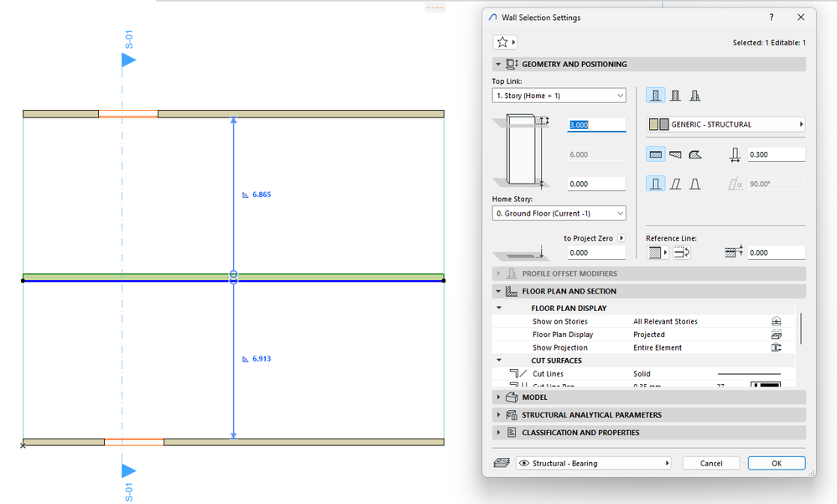Open dialog help question mark
This screenshot has height=504, width=837.
pyautogui.click(x=772, y=17)
